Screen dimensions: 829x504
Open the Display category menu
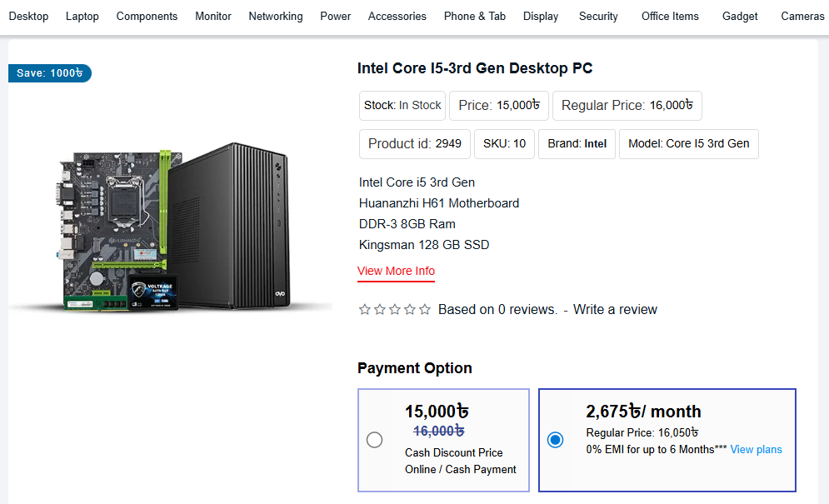click(x=541, y=17)
